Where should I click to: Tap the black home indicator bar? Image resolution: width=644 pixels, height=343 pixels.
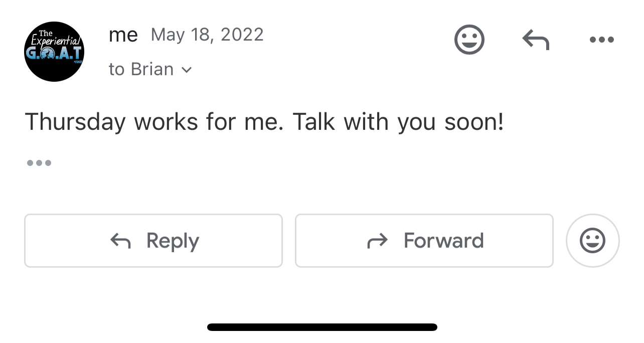click(x=322, y=327)
